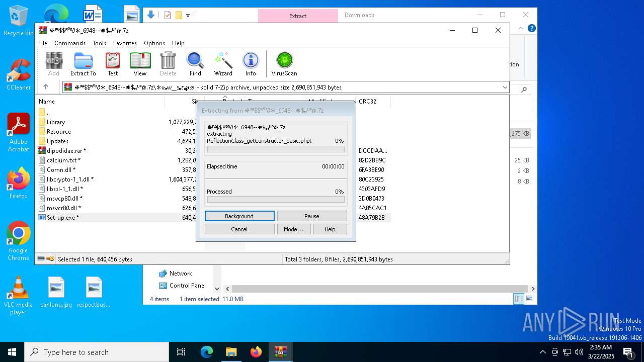
Task: Click the taskbar search box
Action: click(x=97, y=352)
